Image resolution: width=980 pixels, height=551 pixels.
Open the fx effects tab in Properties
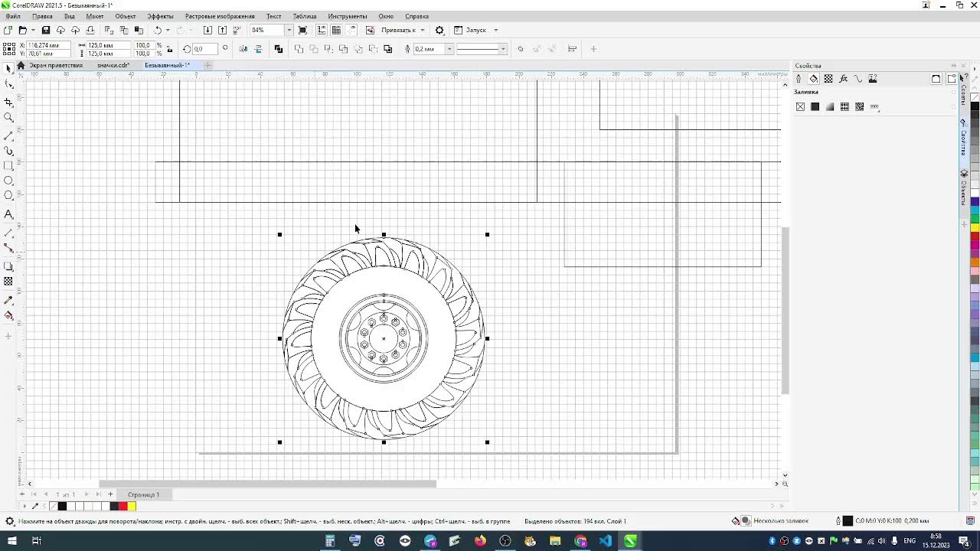coord(843,79)
